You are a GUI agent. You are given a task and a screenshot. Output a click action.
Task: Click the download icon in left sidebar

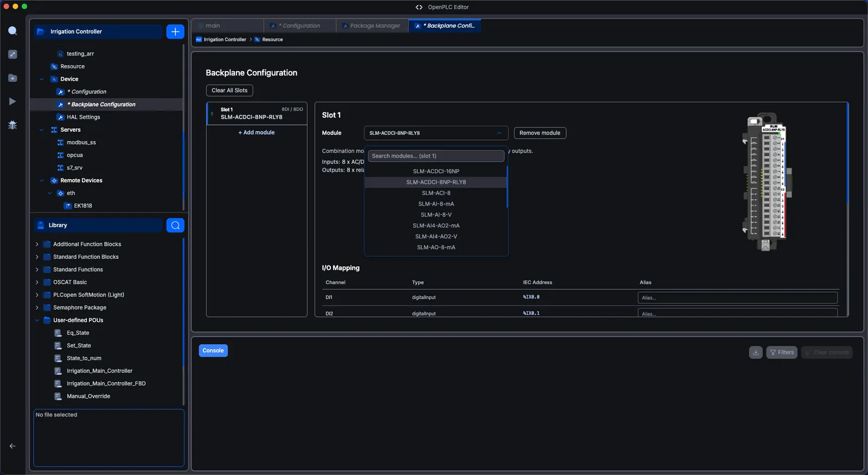pos(12,78)
